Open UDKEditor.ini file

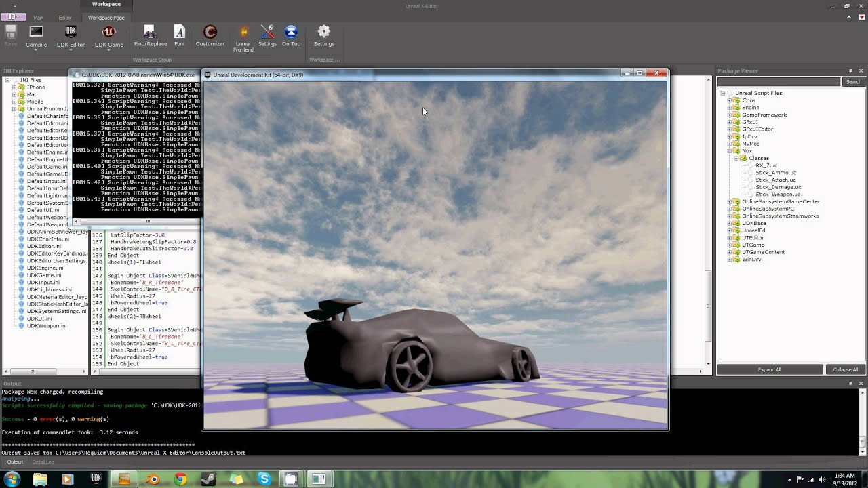click(44, 246)
